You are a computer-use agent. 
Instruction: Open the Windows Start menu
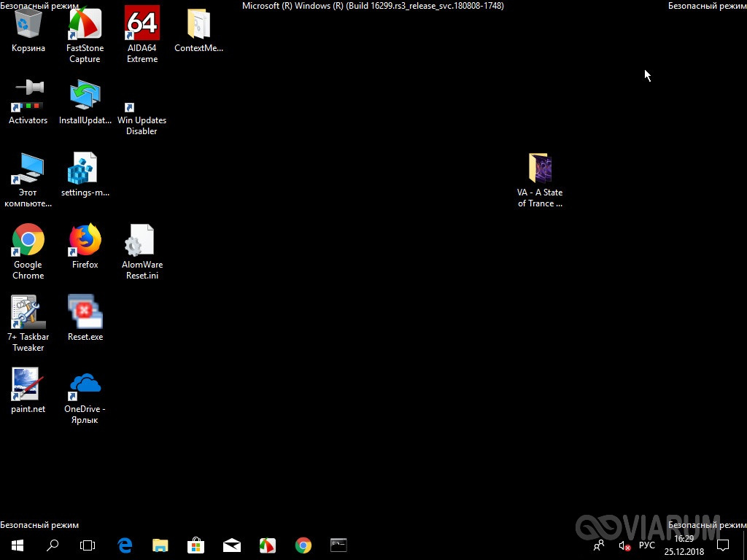[x=17, y=545]
